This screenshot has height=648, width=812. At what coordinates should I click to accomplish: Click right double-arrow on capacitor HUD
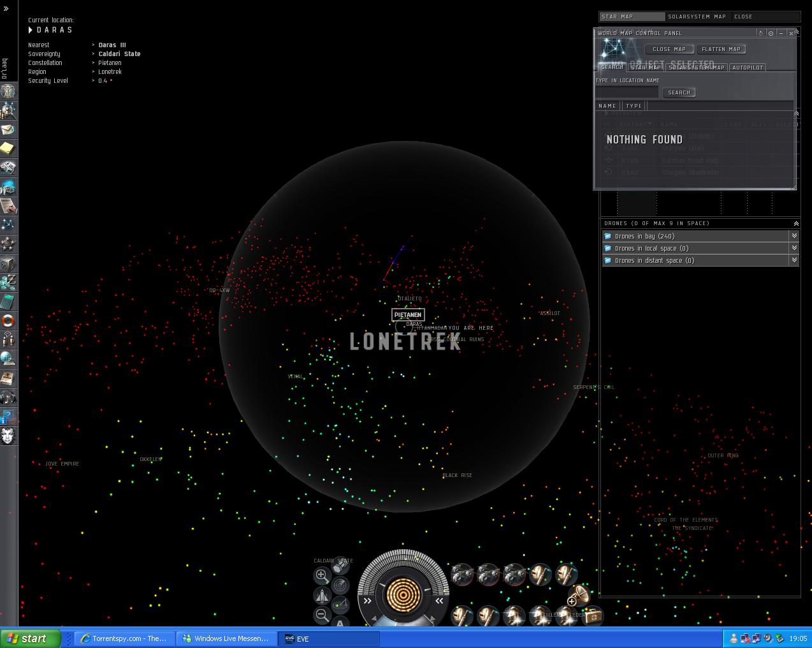click(439, 601)
